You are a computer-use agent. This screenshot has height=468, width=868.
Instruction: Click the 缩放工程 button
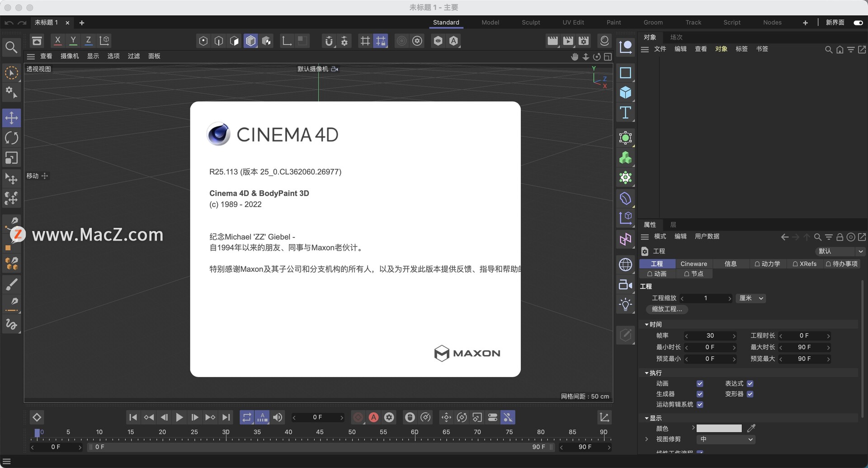667,309
